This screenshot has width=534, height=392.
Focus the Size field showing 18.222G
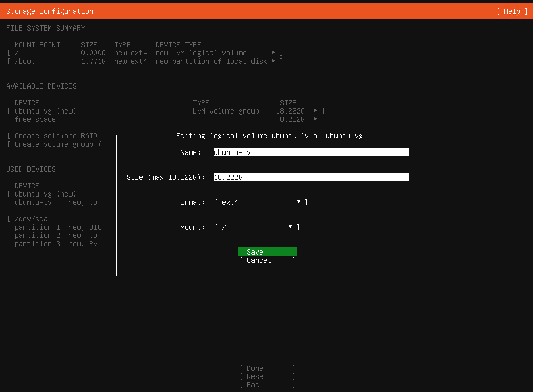311,177
